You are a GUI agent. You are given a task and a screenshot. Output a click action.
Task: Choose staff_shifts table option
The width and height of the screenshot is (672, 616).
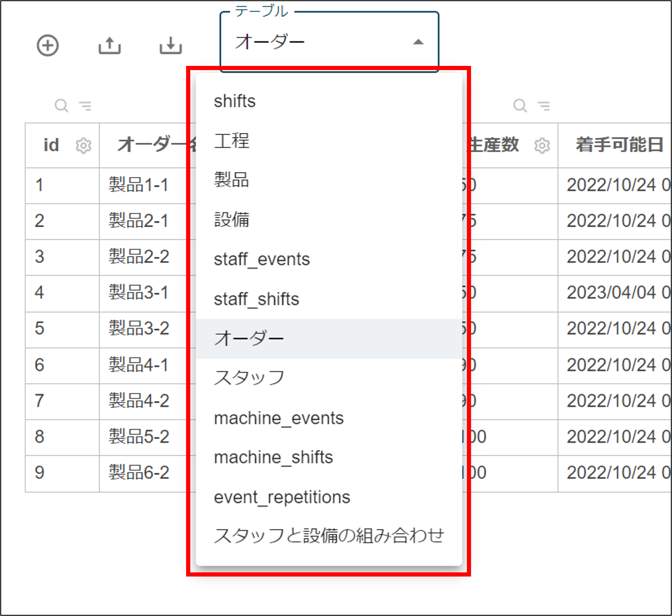(x=329, y=299)
